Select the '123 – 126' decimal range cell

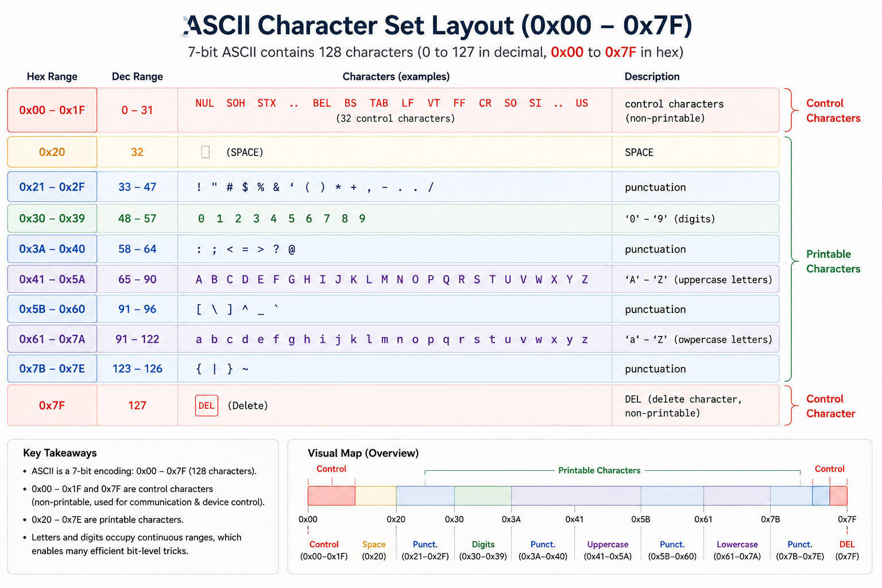click(x=137, y=369)
